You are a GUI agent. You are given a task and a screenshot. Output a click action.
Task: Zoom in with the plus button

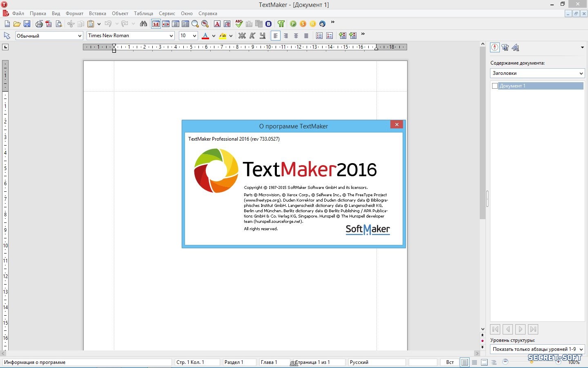click(559, 362)
